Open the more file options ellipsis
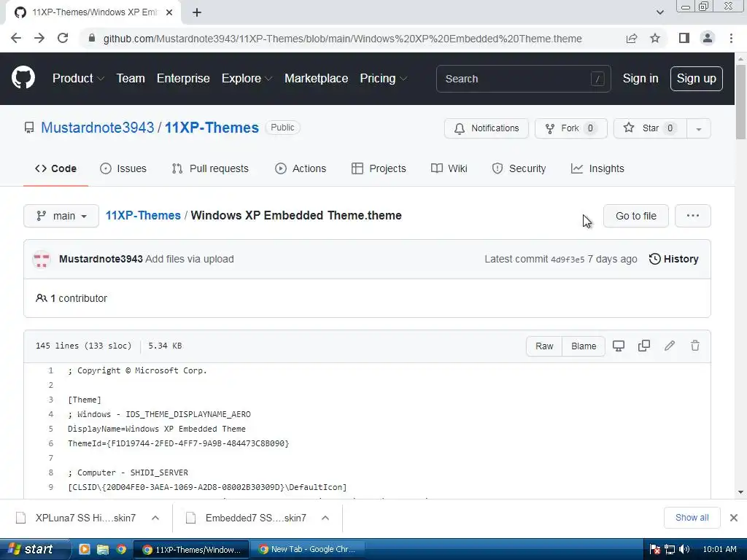 pos(693,216)
